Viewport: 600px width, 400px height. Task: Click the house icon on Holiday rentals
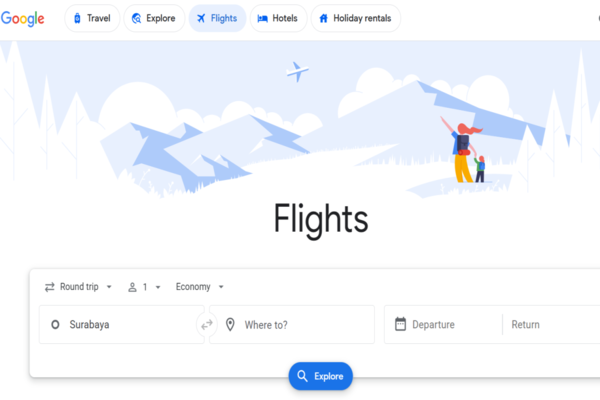coord(323,18)
